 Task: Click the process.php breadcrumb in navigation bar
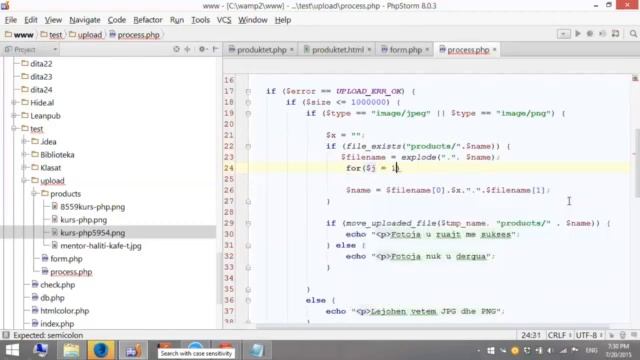(134, 35)
